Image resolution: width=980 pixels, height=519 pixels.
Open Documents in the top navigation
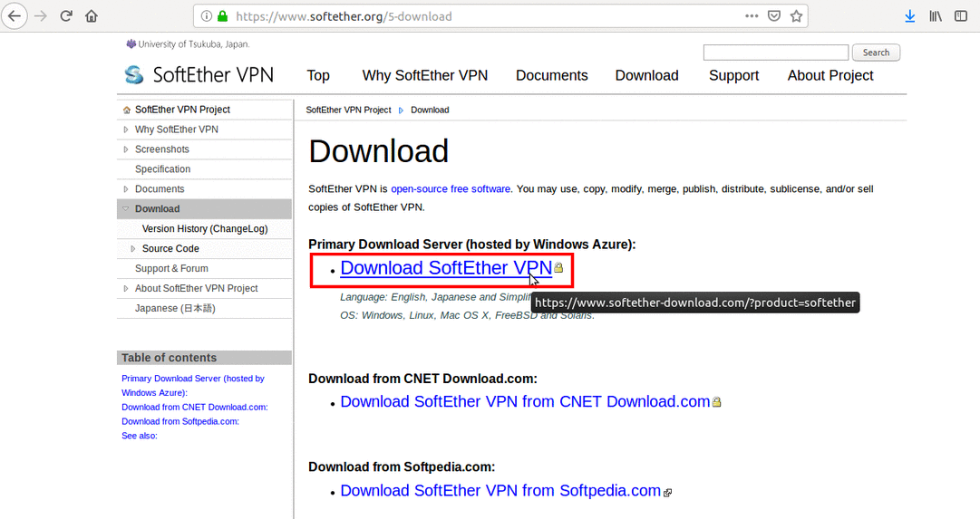point(552,75)
